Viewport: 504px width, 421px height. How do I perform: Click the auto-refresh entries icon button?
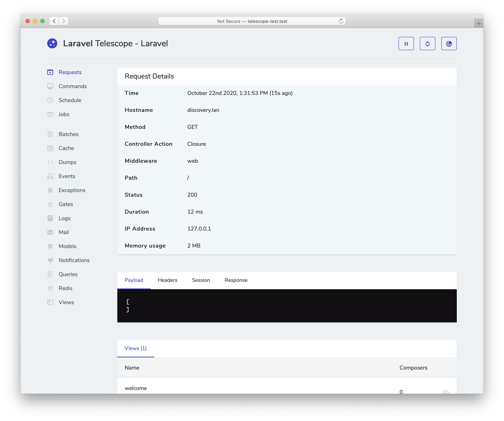[x=427, y=44]
